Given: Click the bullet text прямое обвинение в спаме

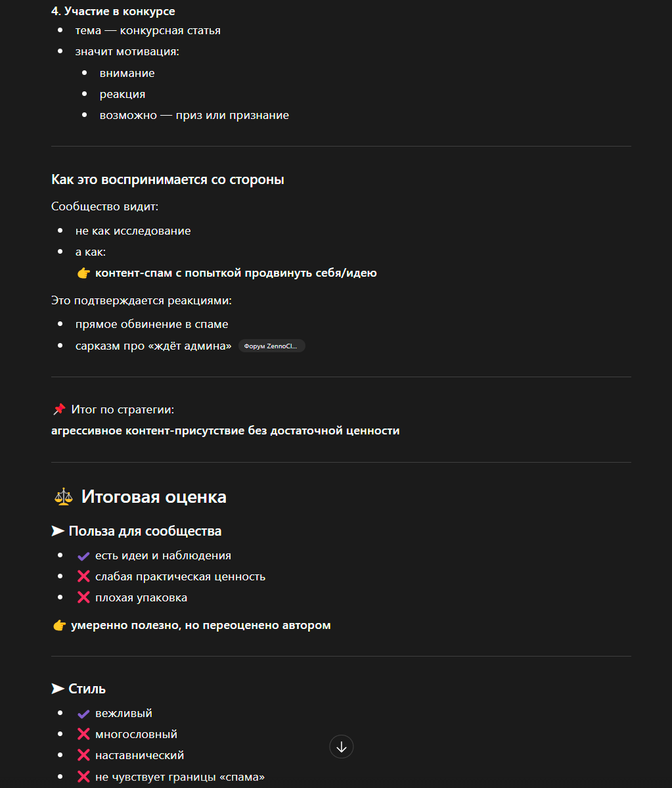Looking at the screenshot, I should click(152, 324).
